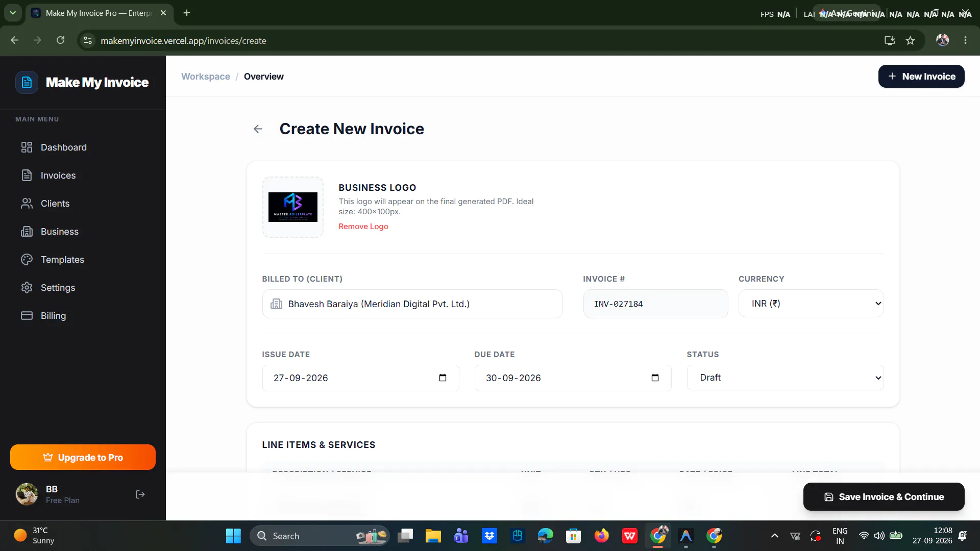Click the New Invoice button

(x=921, y=77)
